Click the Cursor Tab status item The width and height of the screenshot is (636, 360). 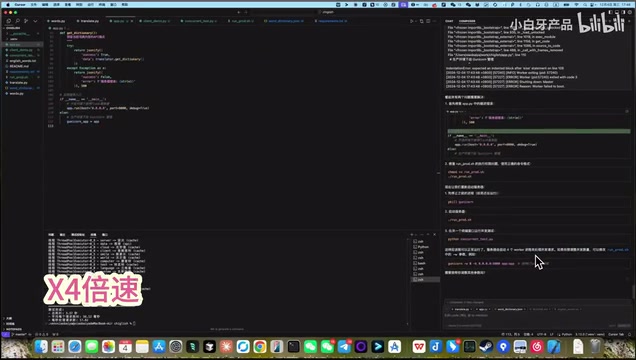[x=616, y=334]
